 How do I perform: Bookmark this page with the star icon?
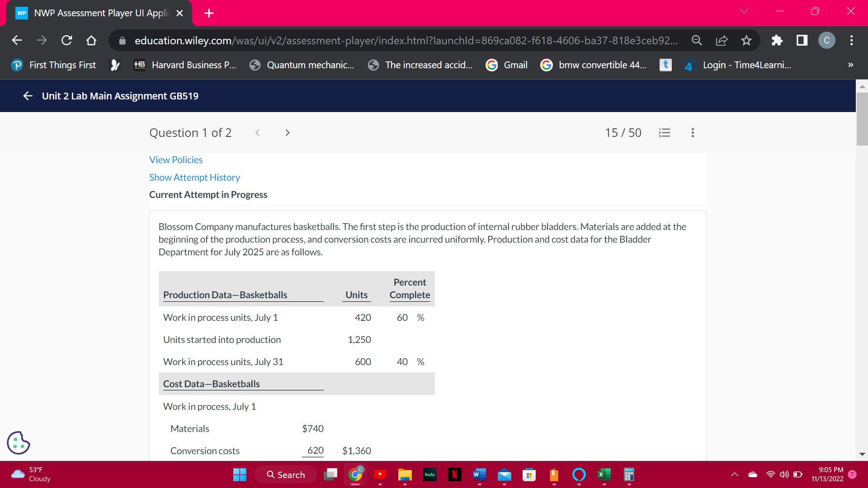click(x=746, y=41)
